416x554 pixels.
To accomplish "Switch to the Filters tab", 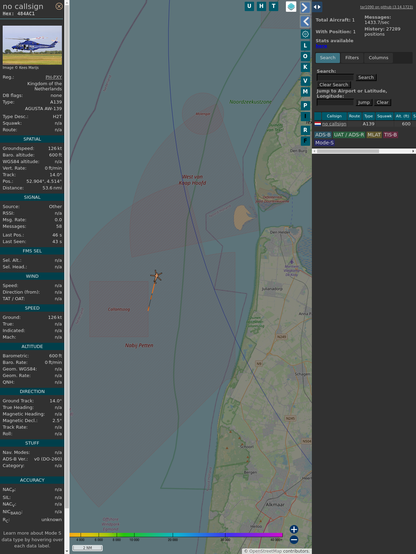I will click(352, 58).
